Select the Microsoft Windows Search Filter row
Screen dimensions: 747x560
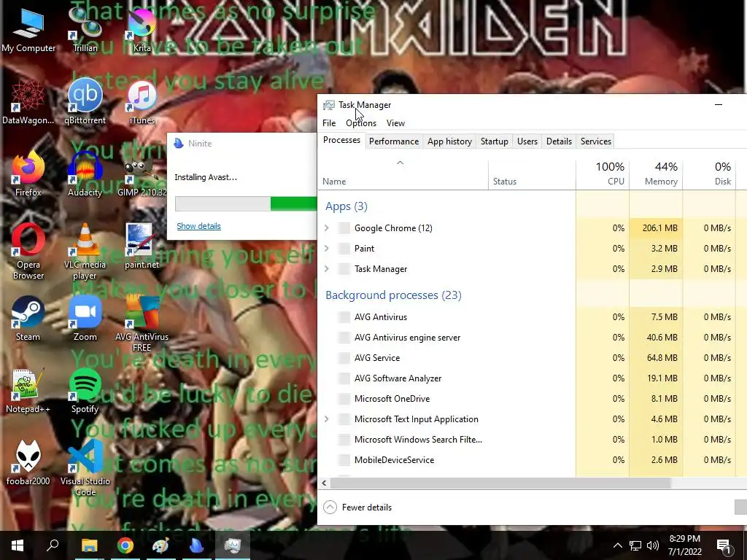532,440
